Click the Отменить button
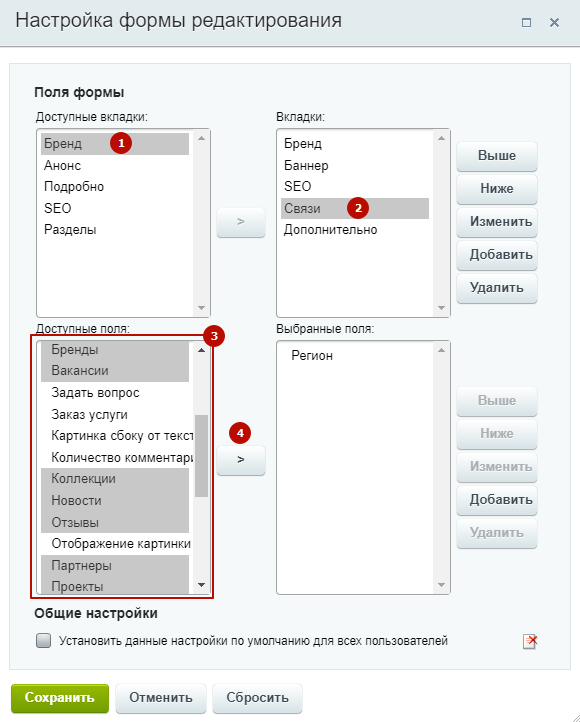This screenshot has width=580, height=722. pyautogui.click(x=161, y=698)
